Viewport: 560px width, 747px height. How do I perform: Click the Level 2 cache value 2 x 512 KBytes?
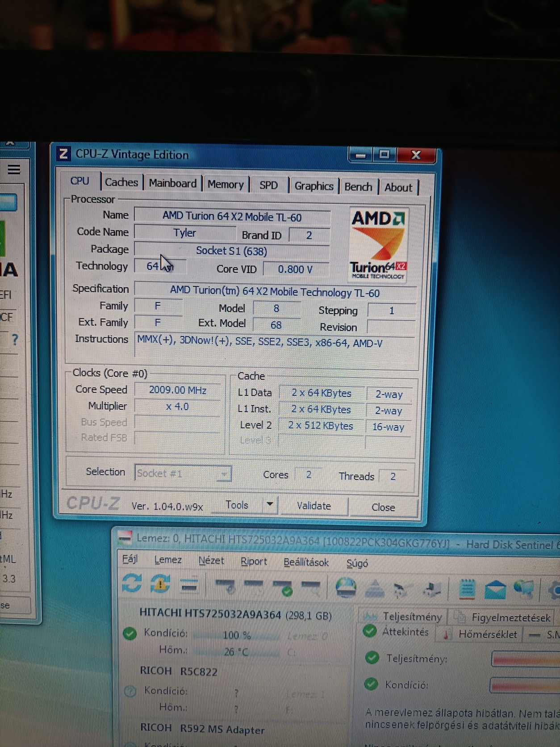(x=320, y=425)
